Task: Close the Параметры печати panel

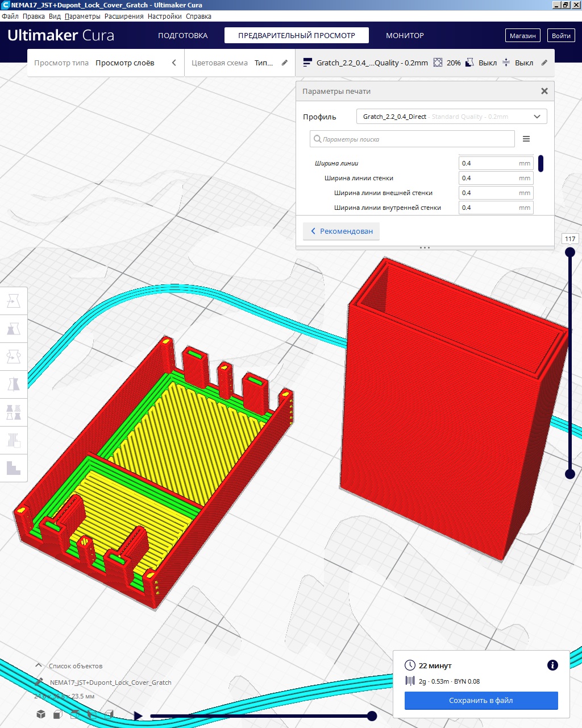Action: (x=544, y=91)
